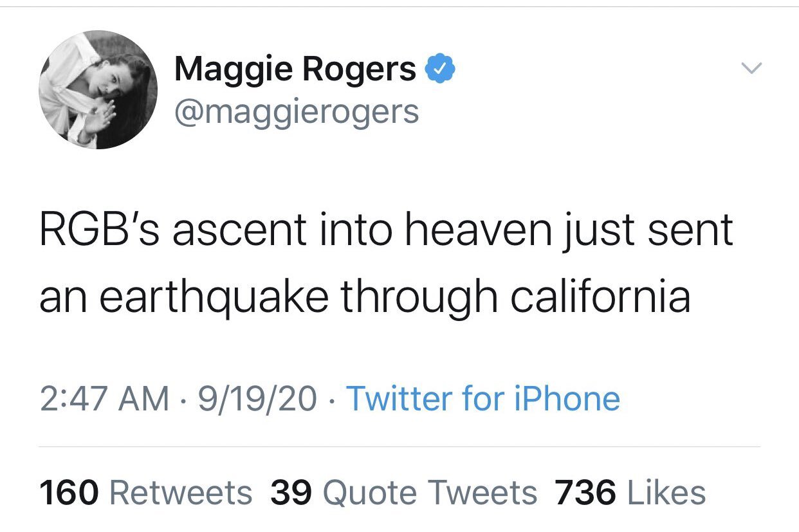The width and height of the screenshot is (799, 532).
Task: Click the 9/19/20 date text
Action: coord(257,399)
